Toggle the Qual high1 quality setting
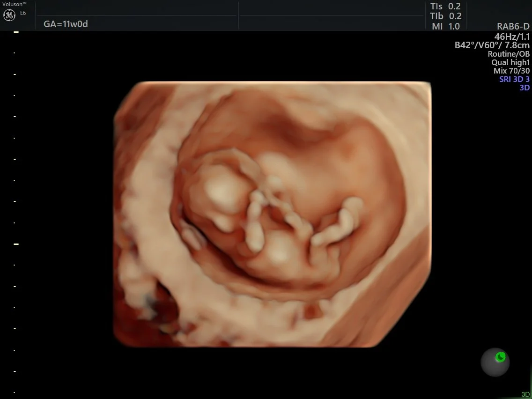Viewport: 532px width, 399px height. (x=510, y=62)
